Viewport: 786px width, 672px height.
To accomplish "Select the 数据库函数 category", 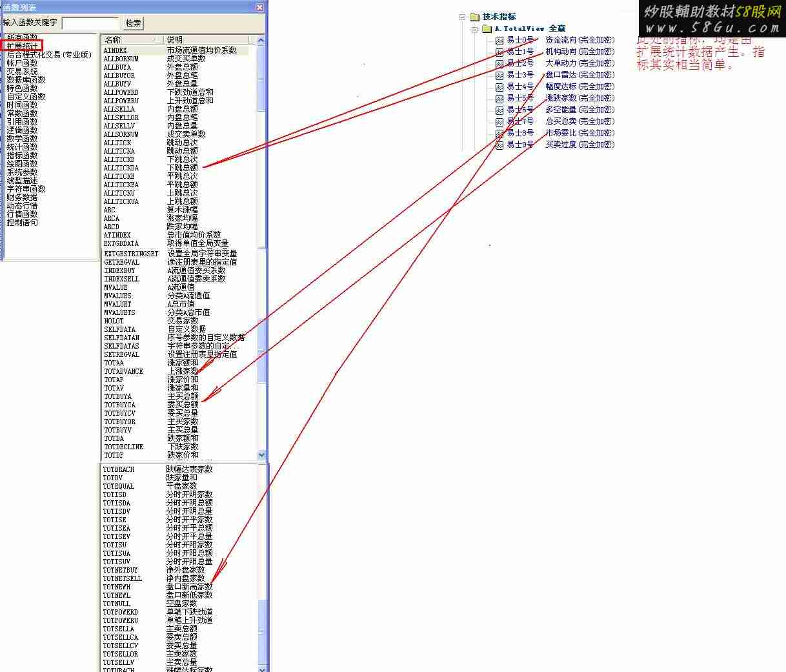I will (x=26, y=79).
